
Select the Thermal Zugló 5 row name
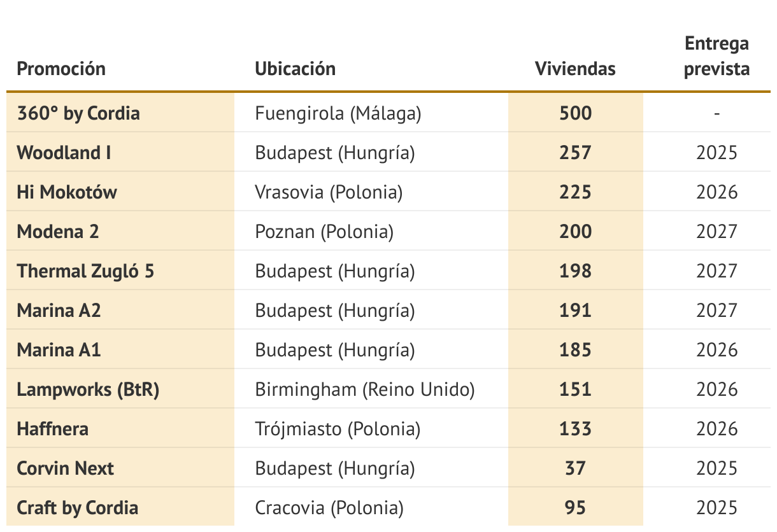(x=85, y=271)
